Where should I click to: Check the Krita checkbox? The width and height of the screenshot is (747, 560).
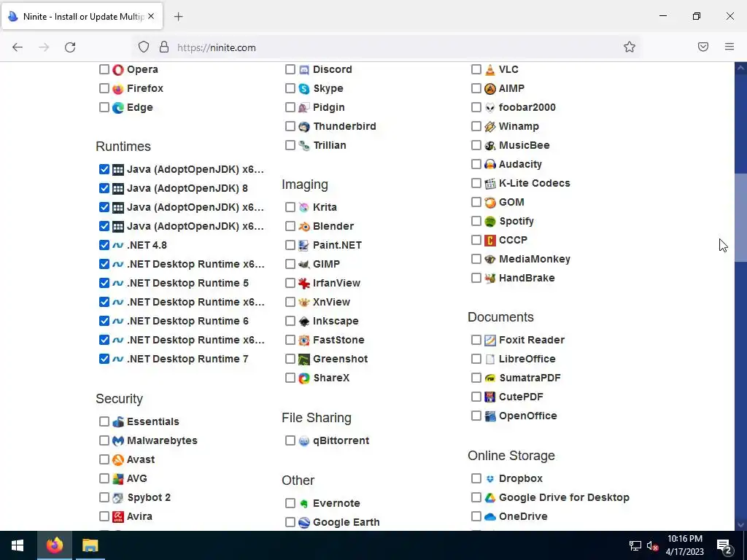pyautogui.click(x=290, y=207)
